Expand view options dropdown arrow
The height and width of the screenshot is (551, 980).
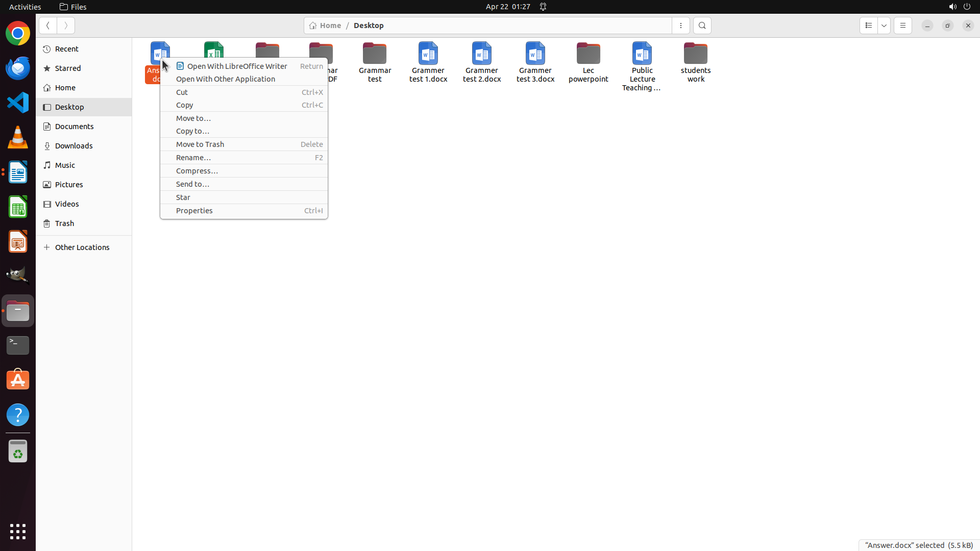pos(884,26)
